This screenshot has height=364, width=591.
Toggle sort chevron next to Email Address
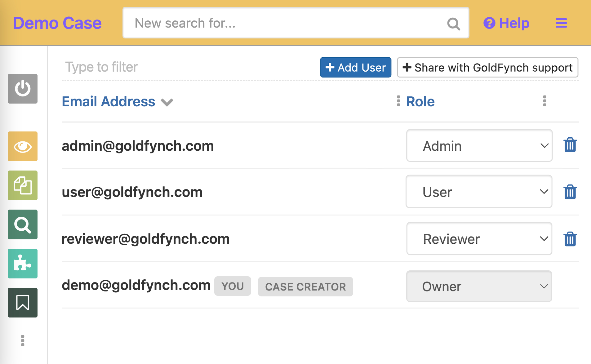pyautogui.click(x=167, y=102)
